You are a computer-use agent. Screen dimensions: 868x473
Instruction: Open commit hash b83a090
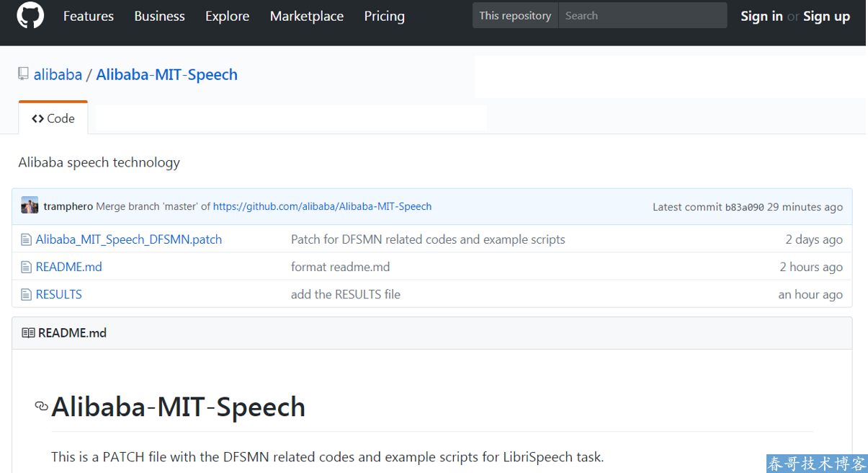pos(744,207)
